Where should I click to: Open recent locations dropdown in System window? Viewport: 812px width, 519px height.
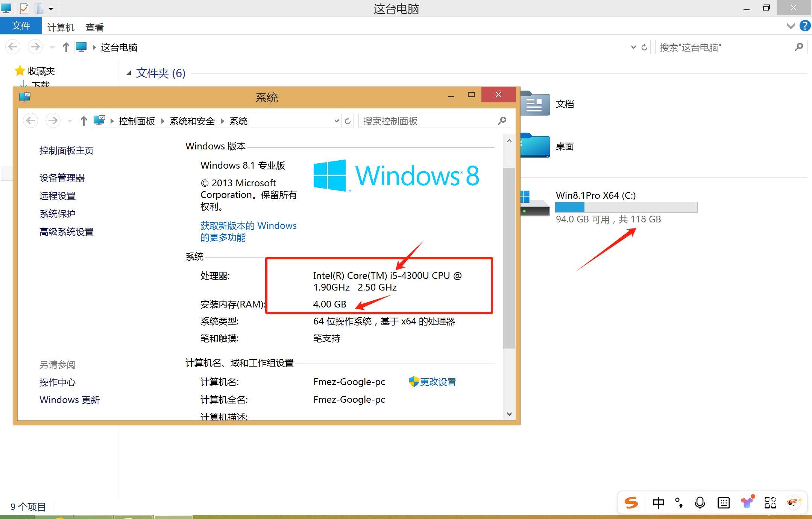(x=70, y=121)
